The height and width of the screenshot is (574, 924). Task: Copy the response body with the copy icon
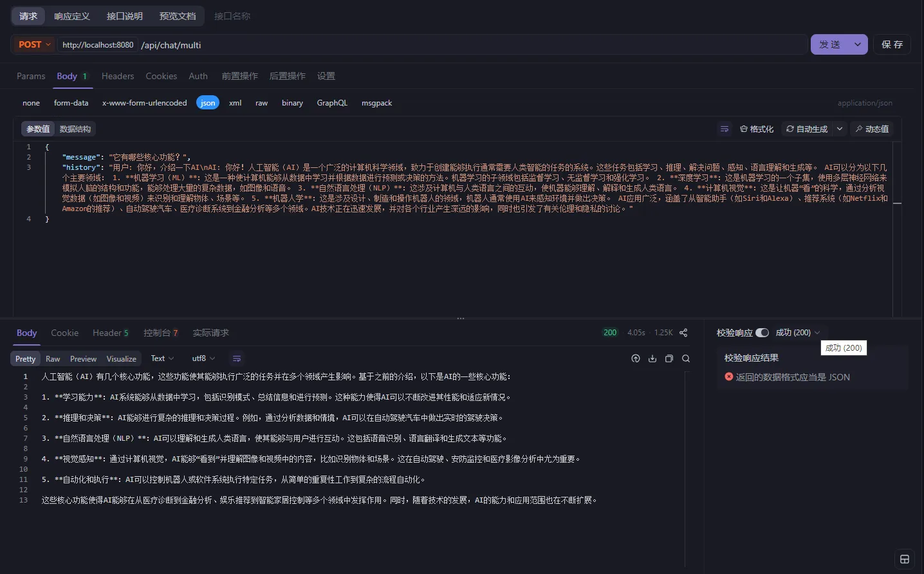coord(669,358)
